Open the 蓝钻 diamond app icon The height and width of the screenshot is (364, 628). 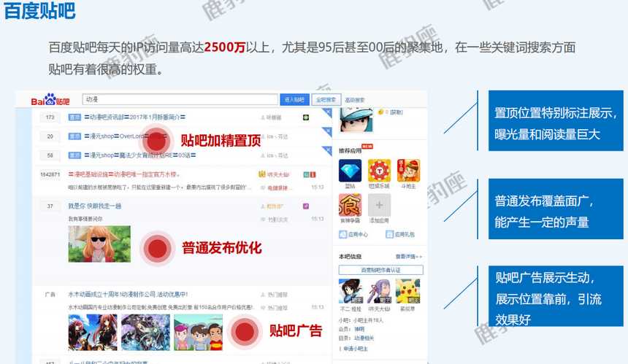[350, 171]
